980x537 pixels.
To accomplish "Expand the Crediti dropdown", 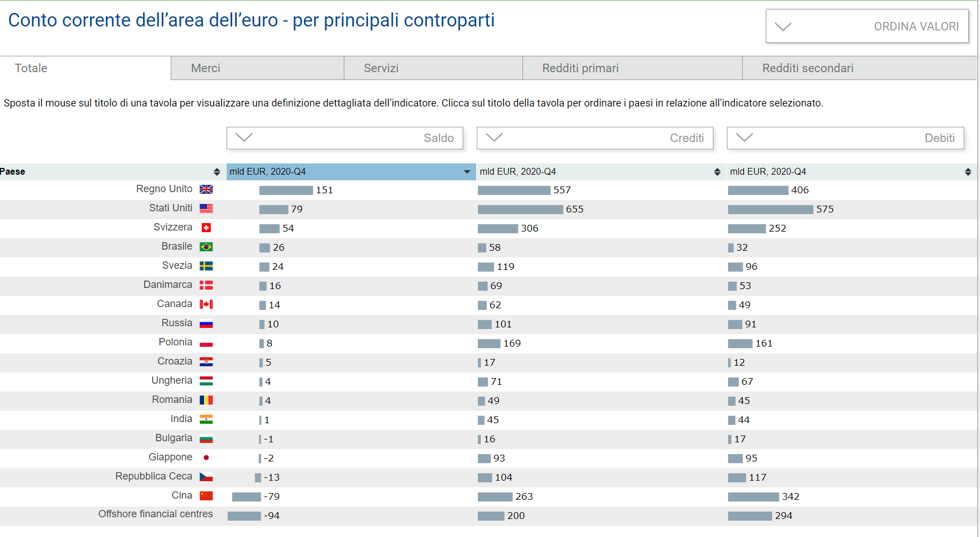I will coord(595,138).
